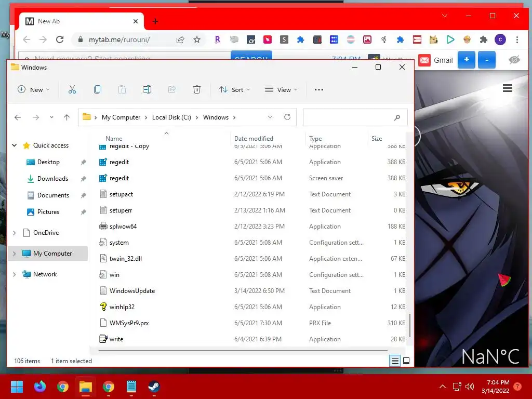Open Desktop in Quick access
The width and height of the screenshot is (532, 399).
point(48,162)
